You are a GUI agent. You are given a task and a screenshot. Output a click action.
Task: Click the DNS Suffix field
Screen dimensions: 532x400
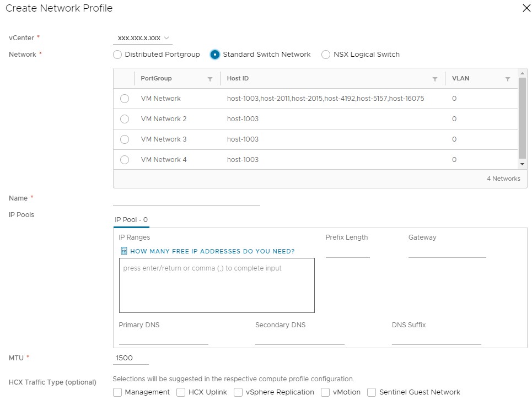click(x=437, y=339)
